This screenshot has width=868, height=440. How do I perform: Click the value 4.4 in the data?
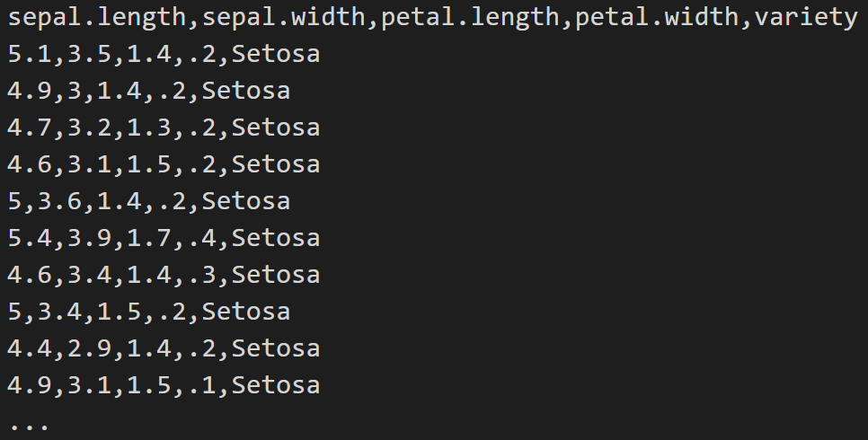coord(30,349)
